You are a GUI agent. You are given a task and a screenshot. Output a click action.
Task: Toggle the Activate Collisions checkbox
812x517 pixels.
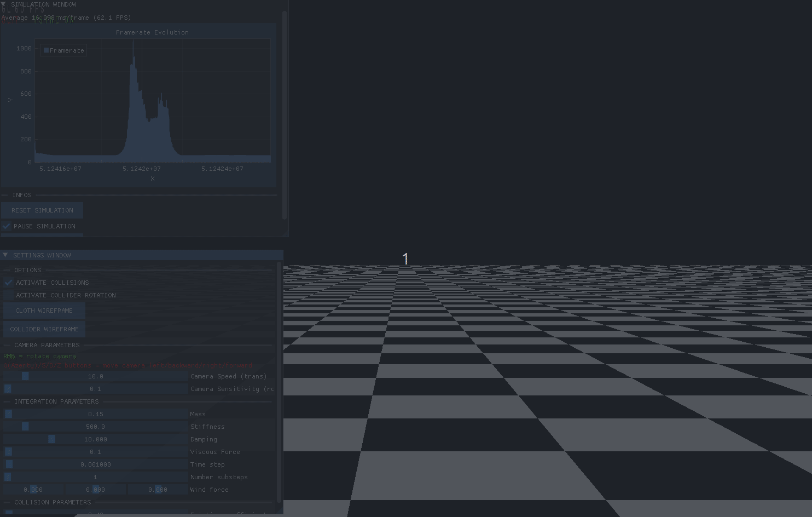pyautogui.click(x=8, y=283)
